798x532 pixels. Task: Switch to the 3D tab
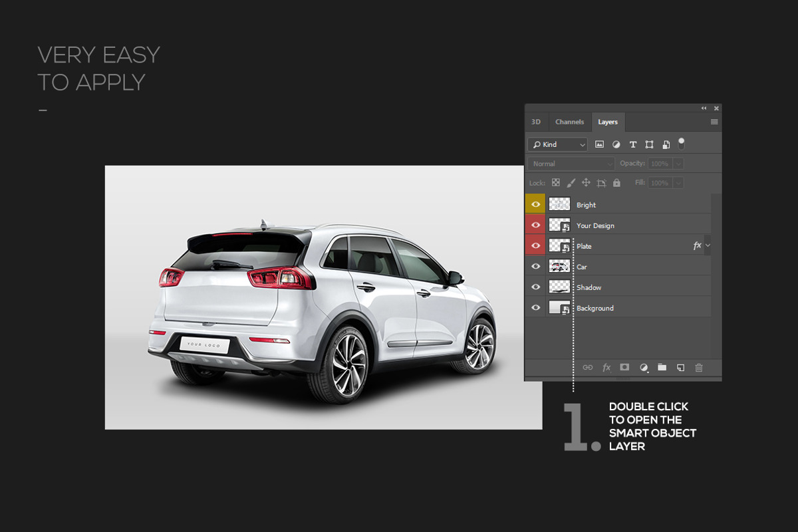pos(535,122)
